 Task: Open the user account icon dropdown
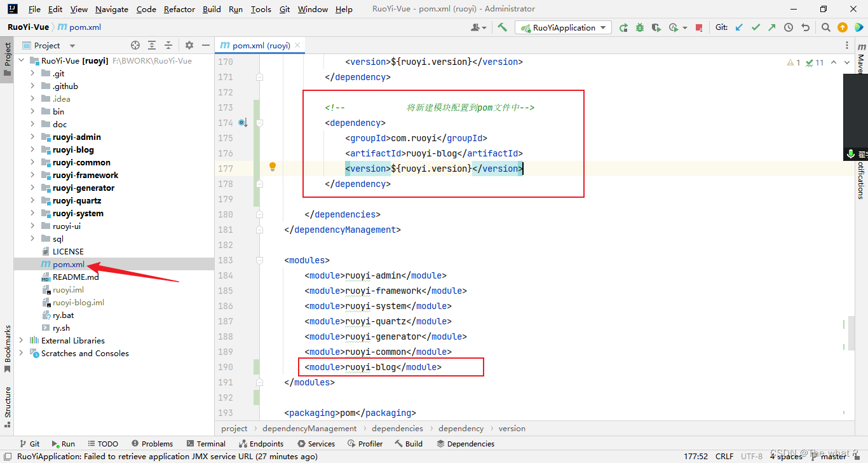pos(478,27)
